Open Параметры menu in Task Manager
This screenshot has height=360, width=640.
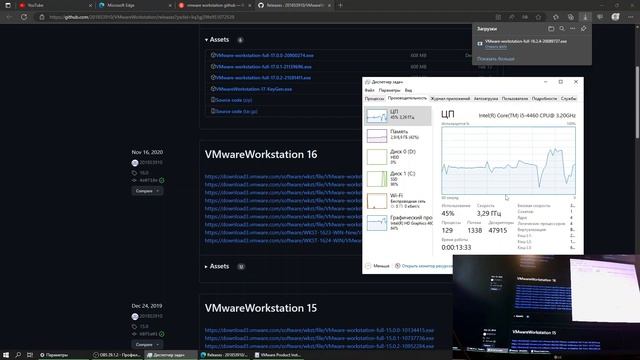(389, 90)
